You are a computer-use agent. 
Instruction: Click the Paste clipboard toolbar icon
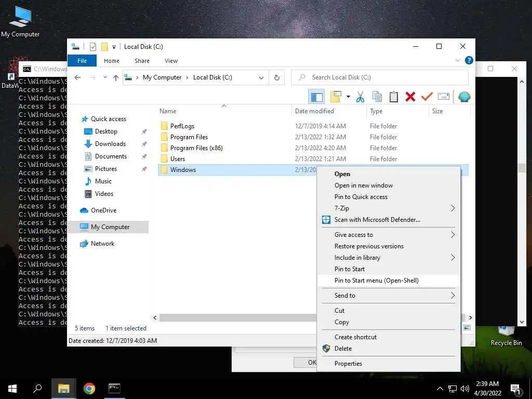click(394, 97)
